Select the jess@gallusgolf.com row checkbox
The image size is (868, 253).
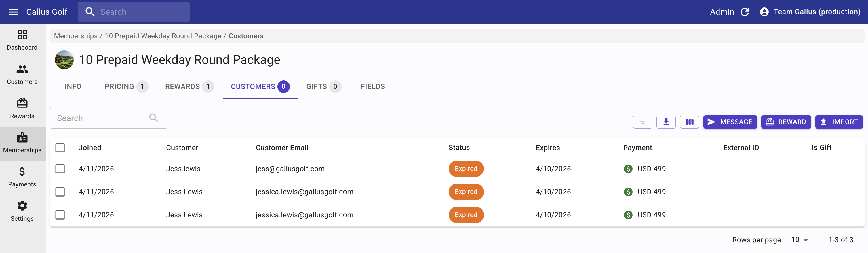[x=60, y=169]
